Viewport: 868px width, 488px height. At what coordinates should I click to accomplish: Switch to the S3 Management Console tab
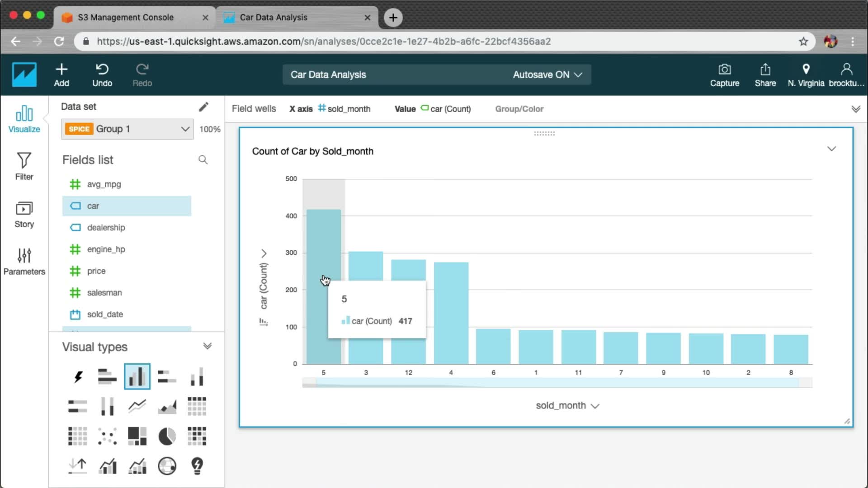pos(126,17)
